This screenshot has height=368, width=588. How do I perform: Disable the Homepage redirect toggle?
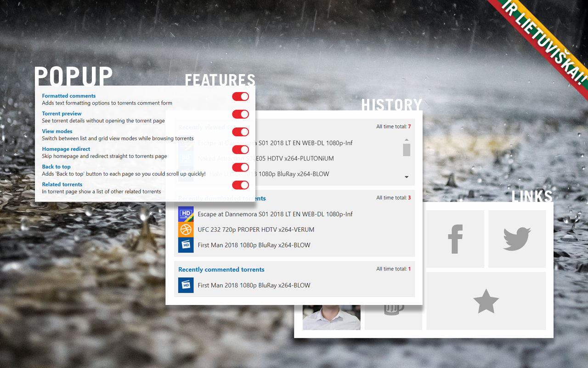point(240,149)
